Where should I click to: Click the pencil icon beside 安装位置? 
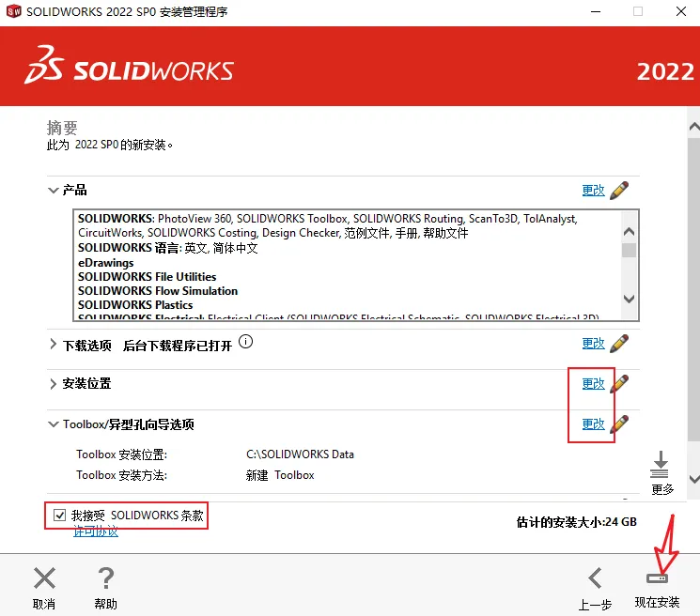619,384
